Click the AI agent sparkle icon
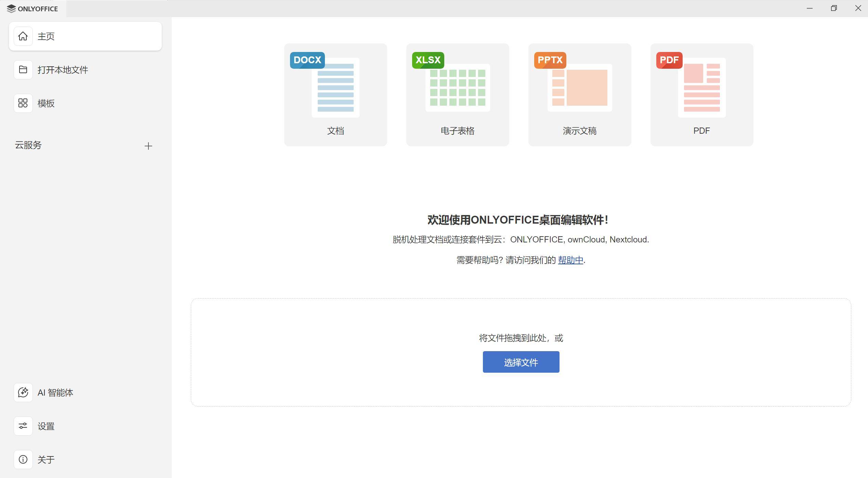The image size is (868, 478). click(x=23, y=393)
